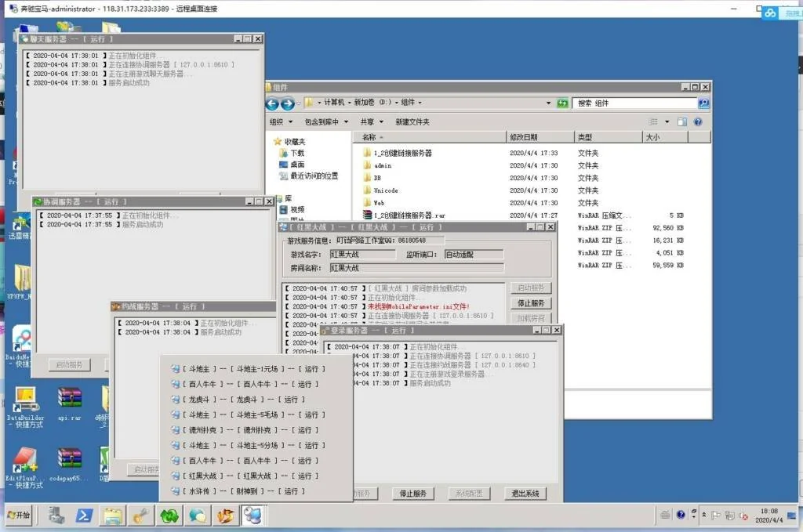This screenshot has width=803, height=532.
Task: Click the 搜索 组件 search field
Action: click(x=635, y=103)
